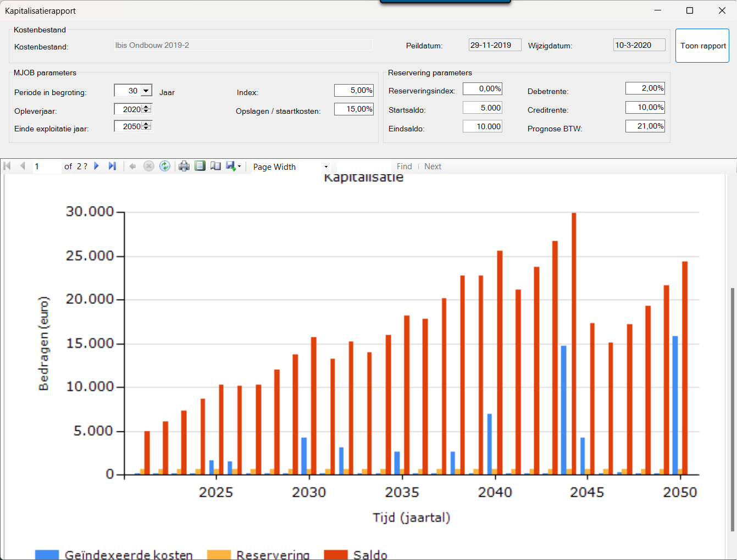Print the report
This screenshot has height=560, width=737.
(184, 166)
